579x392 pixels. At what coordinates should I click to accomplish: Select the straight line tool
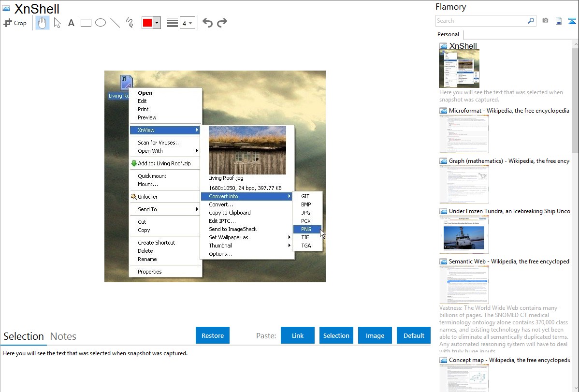tap(115, 23)
